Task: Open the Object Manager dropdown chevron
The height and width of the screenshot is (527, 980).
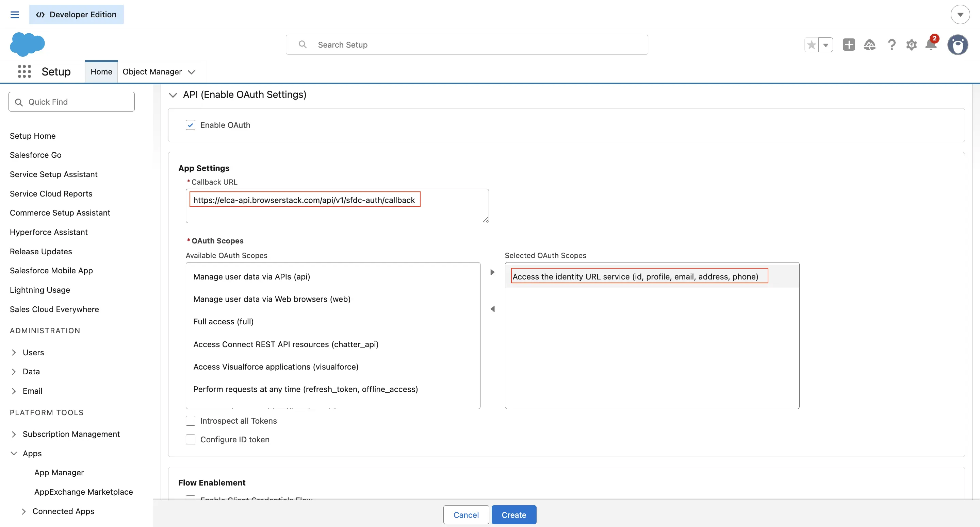Action: [x=192, y=71]
